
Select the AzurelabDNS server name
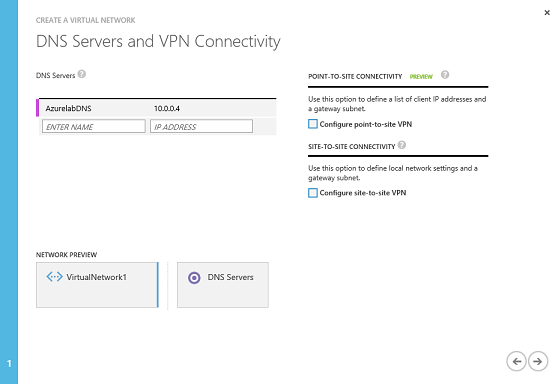coord(68,108)
